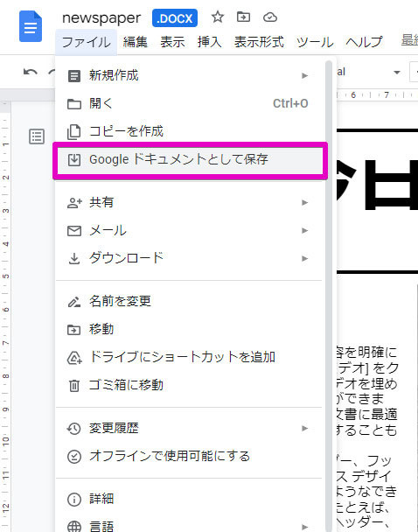
Task: Choose 移動 menu entry
Action: pos(189,330)
